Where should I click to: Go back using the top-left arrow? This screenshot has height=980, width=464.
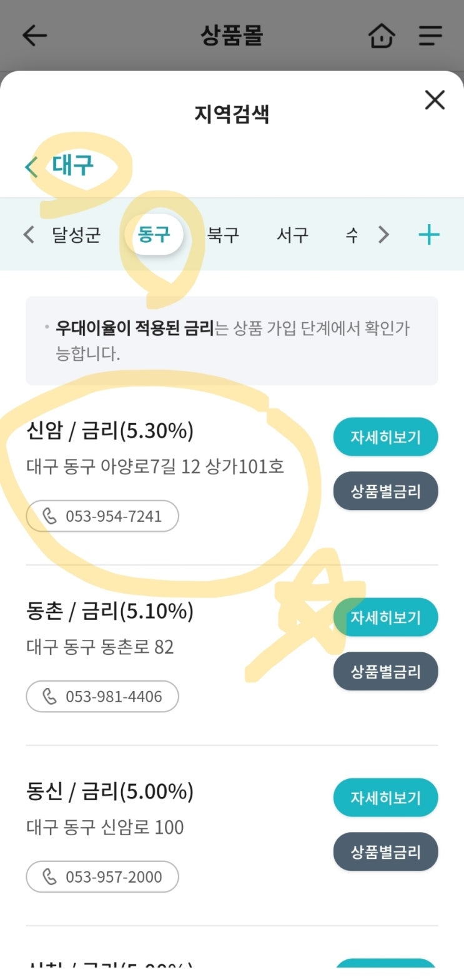coord(34,36)
